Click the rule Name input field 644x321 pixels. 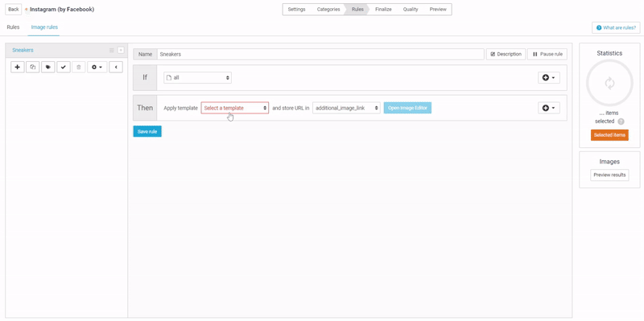click(320, 54)
